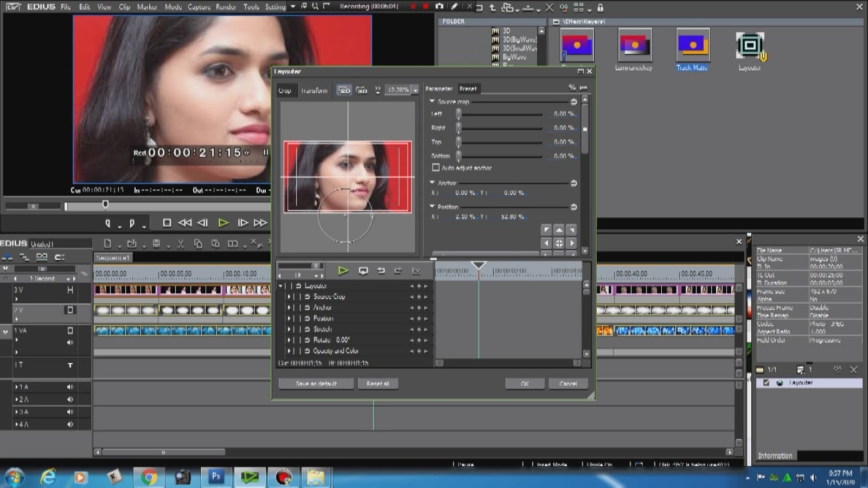Reset Position values with its arrow icon

[573, 207]
